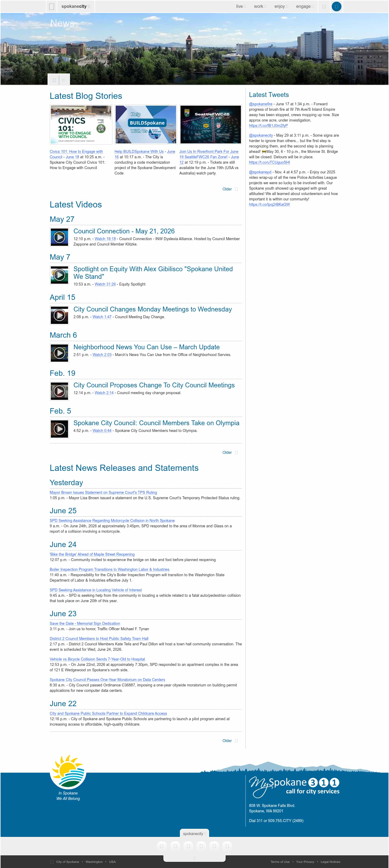The image size is (389, 868).
Task: Open Boiler Inspection Program Transitions release
Action: click(x=109, y=569)
